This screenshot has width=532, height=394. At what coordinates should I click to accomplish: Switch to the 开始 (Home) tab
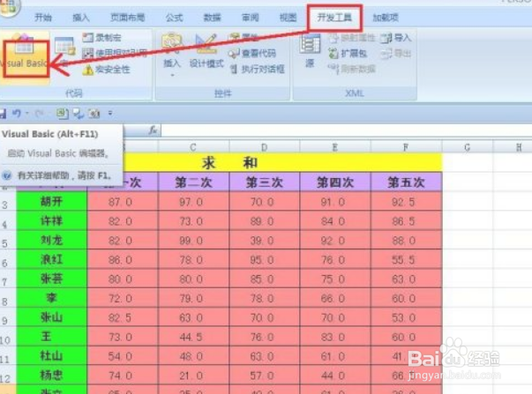point(43,18)
